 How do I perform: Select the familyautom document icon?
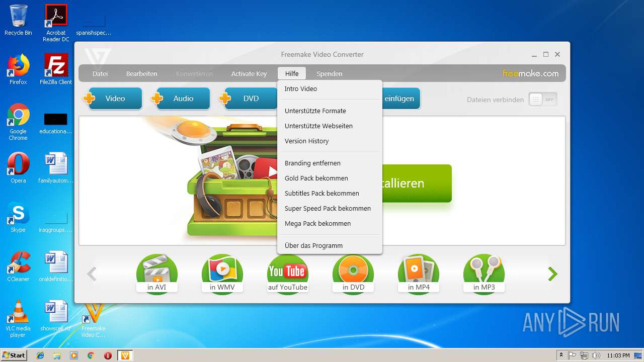56,168
